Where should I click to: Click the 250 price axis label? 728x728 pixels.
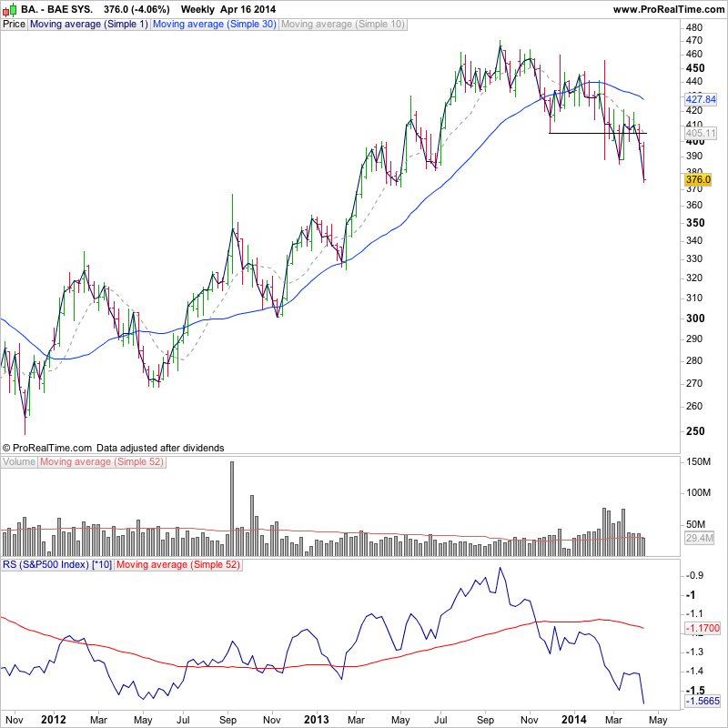click(x=695, y=431)
